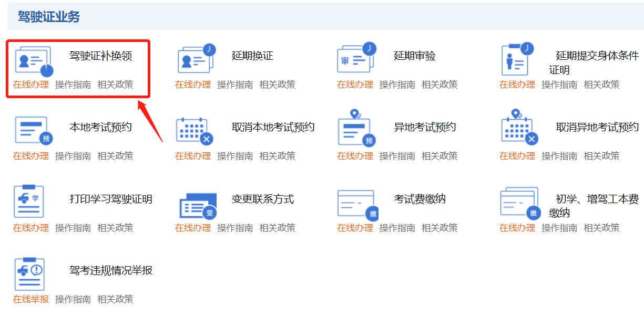View 相关政策 for 初学、增驾工本费缴纳
The image size is (644, 316).
point(601,228)
